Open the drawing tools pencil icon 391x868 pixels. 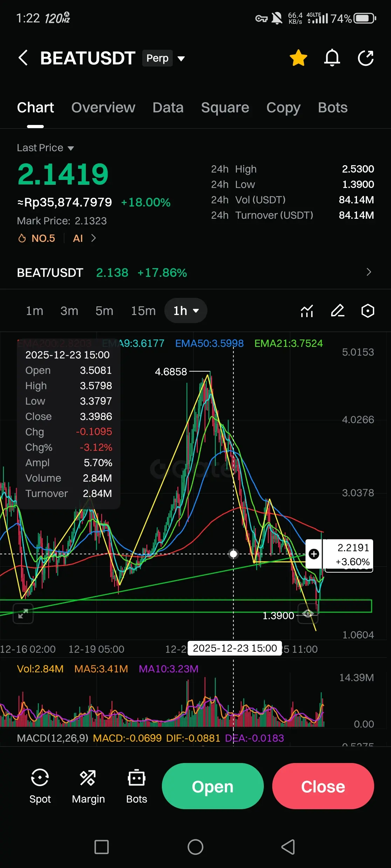pyautogui.click(x=338, y=310)
